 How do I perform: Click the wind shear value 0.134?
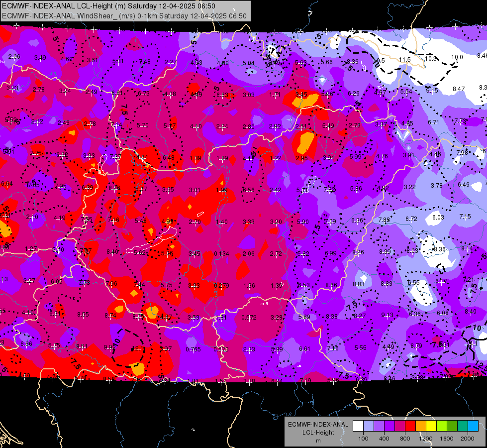coord(221,254)
